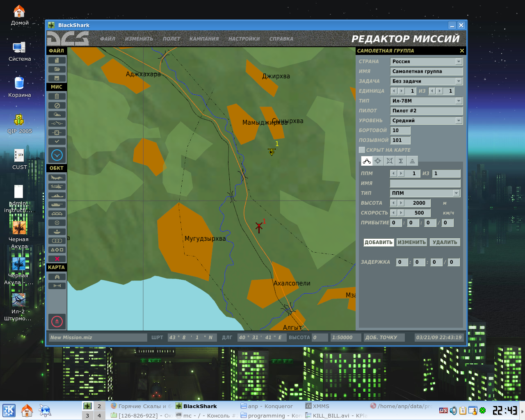Click the red eject exit button
Image resolution: width=525 pixels, height=420 pixels.
57,321
